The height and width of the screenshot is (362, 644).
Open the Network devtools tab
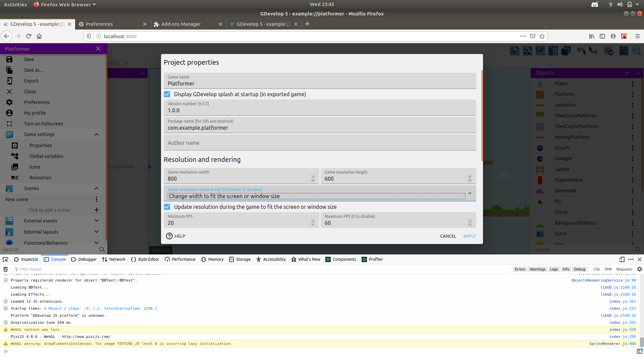(x=114, y=259)
